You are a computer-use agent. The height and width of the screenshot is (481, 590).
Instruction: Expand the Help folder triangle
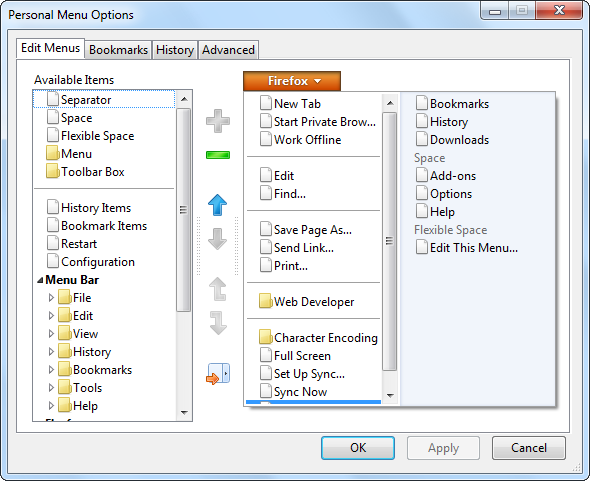(52, 406)
